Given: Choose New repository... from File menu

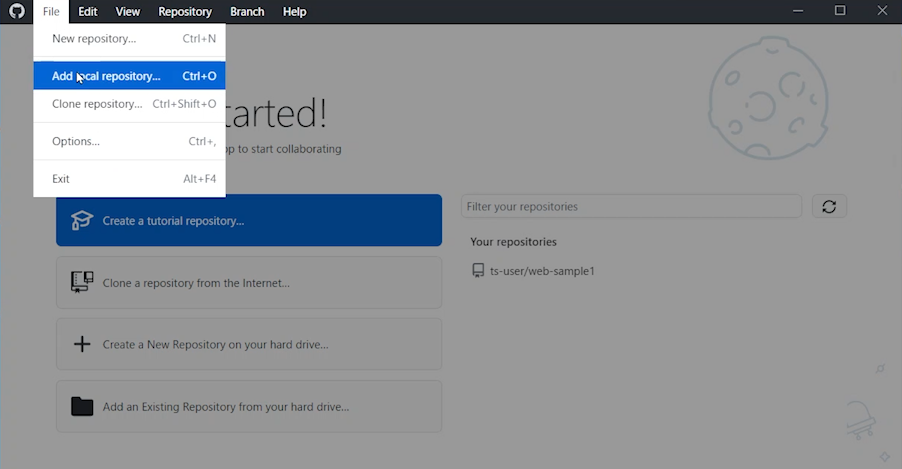Looking at the screenshot, I should click(x=129, y=39).
